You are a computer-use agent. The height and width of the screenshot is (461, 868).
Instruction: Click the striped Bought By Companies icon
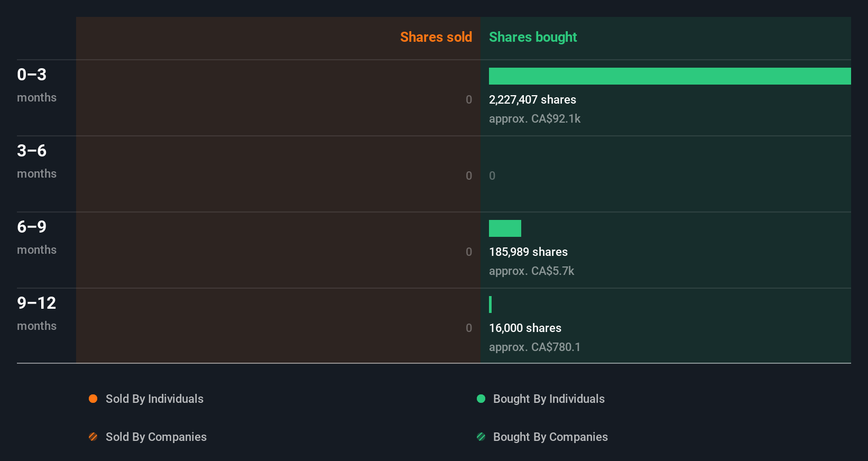coord(481,437)
